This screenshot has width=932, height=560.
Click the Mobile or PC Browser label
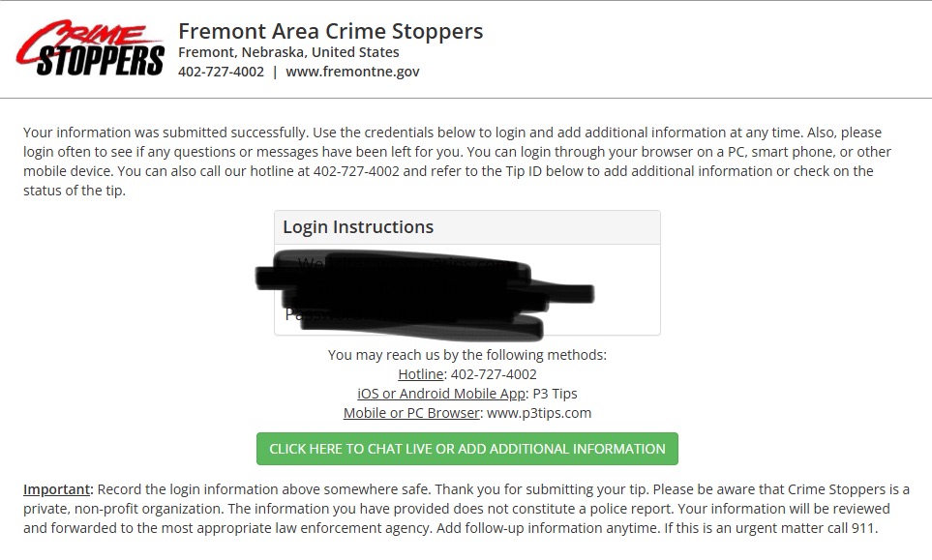(x=411, y=413)
